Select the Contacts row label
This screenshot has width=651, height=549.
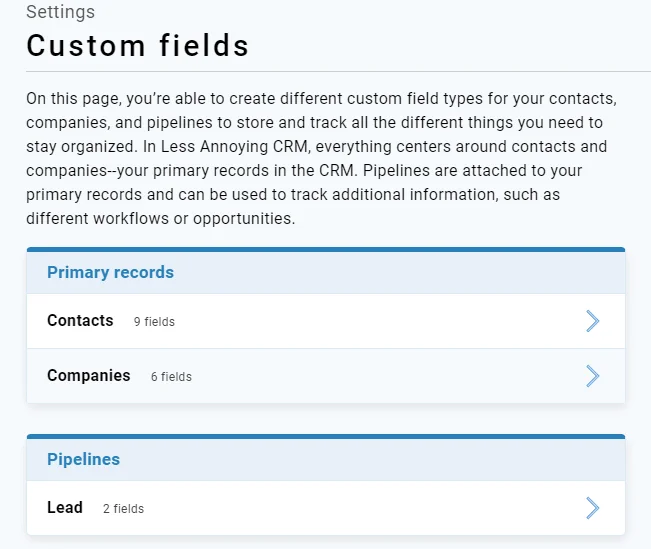[80, 321]
